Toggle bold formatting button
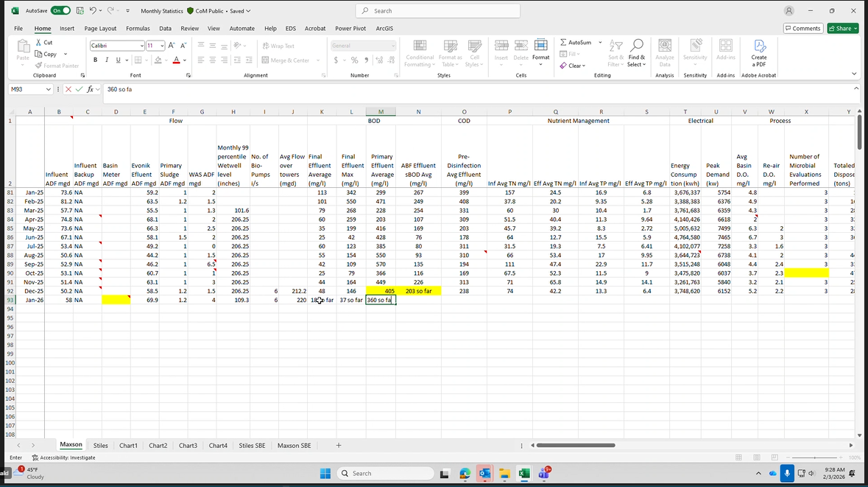 [96, 60]
